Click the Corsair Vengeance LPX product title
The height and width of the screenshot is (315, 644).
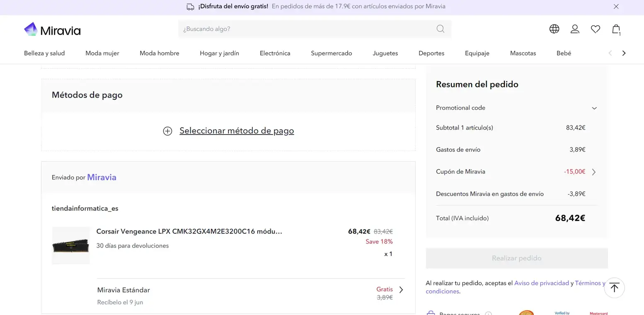coord(189,231)
